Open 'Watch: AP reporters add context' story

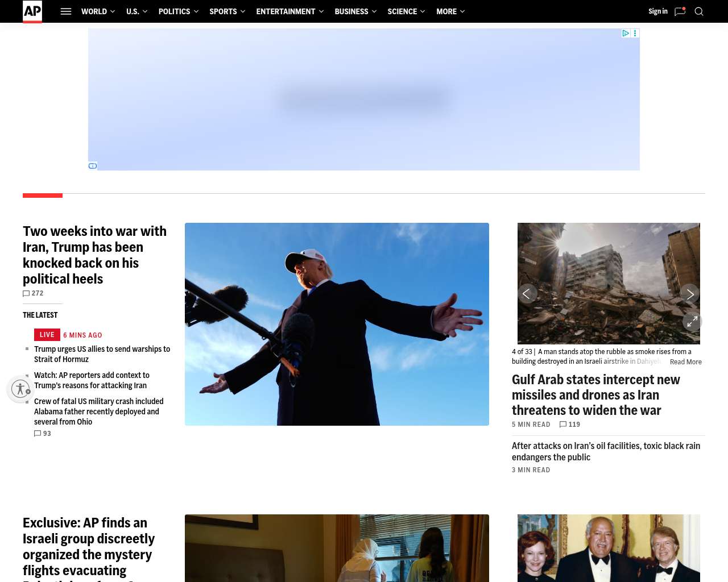click(x=92, y=380)
